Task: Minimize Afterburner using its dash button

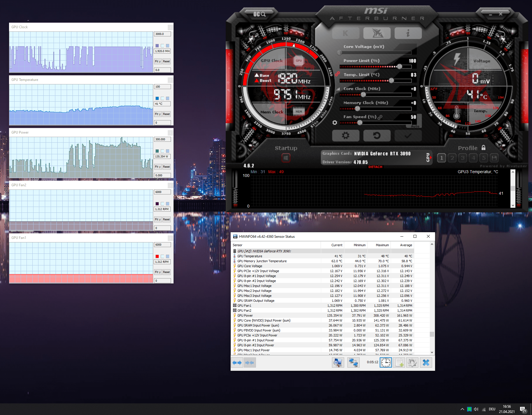Action: tap(490, 14)
